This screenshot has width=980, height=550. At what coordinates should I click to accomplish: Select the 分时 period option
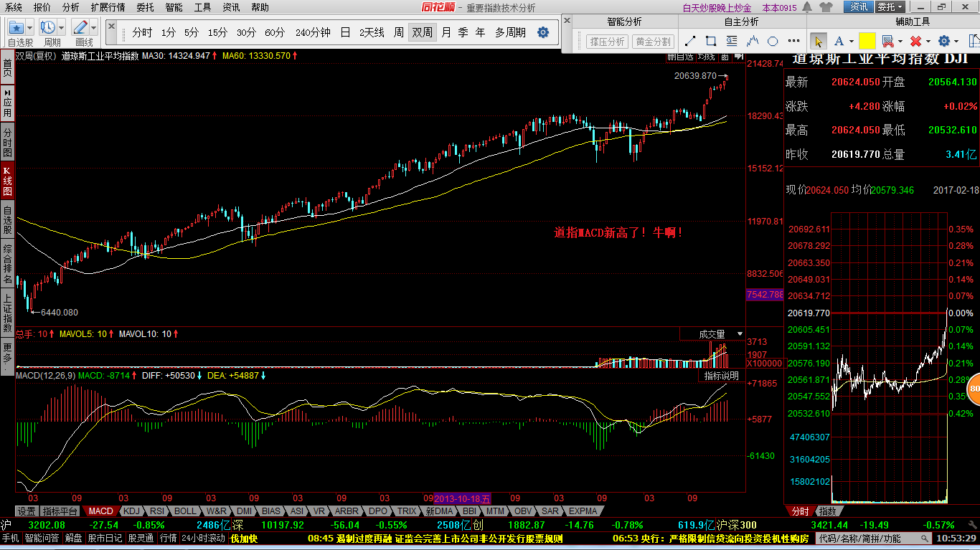(142, 32)
